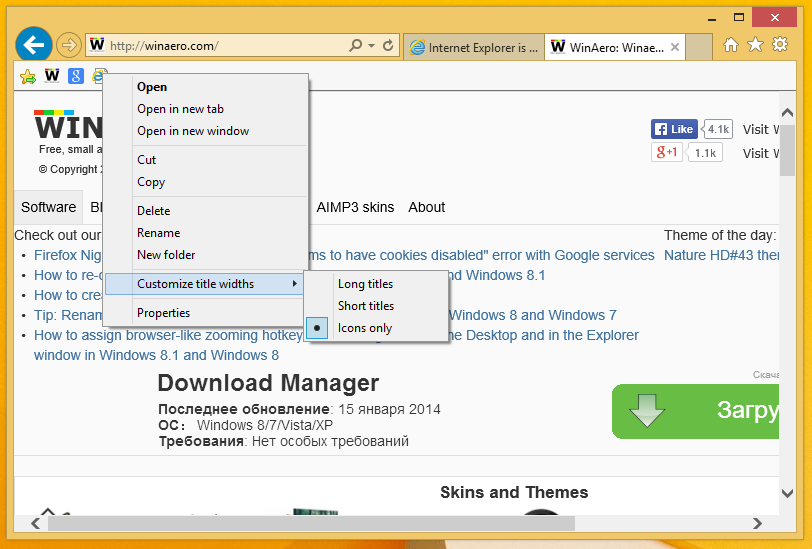812x549 pixels.
Task: Click the Google favorite icon in Favorites bar
Action: (x=75, y=76)
